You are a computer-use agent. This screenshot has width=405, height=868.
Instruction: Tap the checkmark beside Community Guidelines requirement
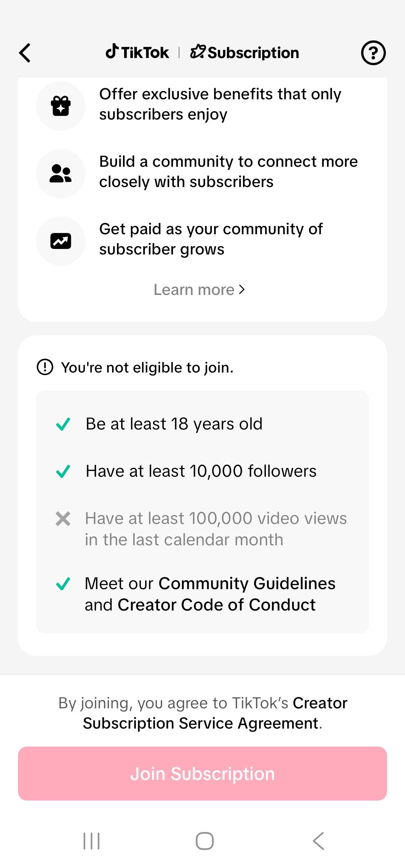(63, 584)
